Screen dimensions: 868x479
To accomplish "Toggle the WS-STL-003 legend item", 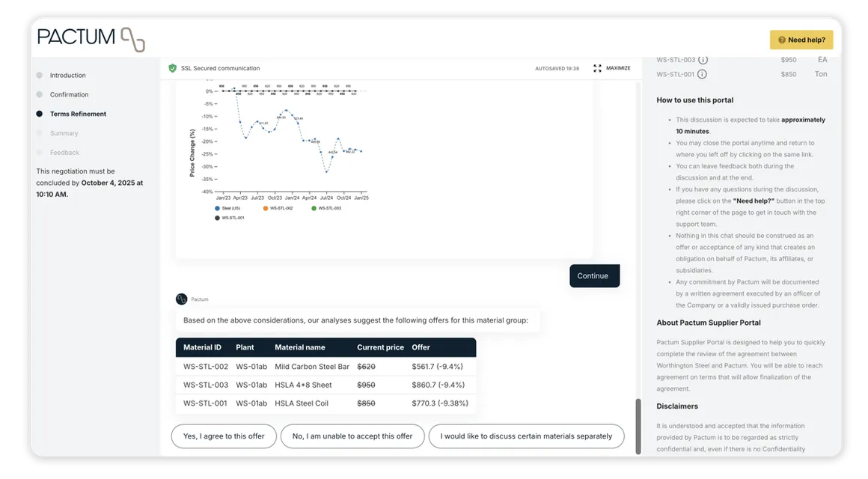I will [x=326, y=208].
